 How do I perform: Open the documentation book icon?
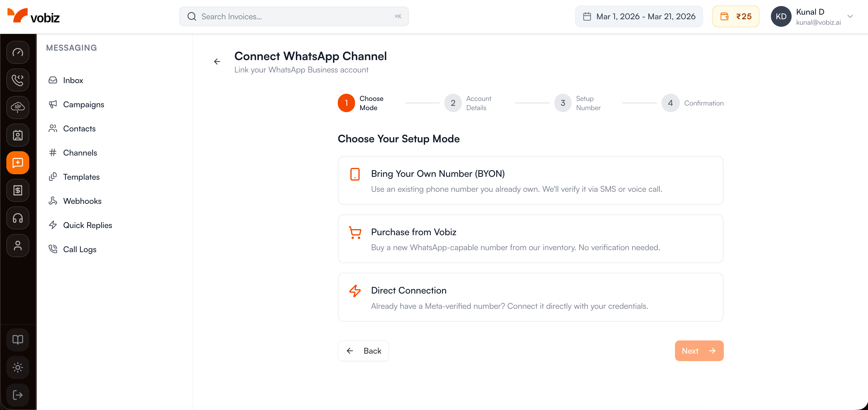tap(18, 340)
